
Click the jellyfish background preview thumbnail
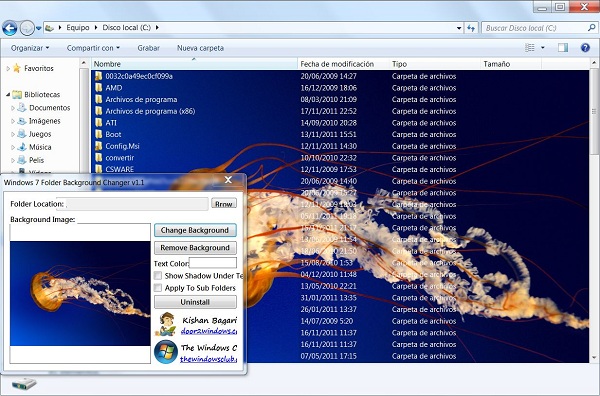point(80,293)
